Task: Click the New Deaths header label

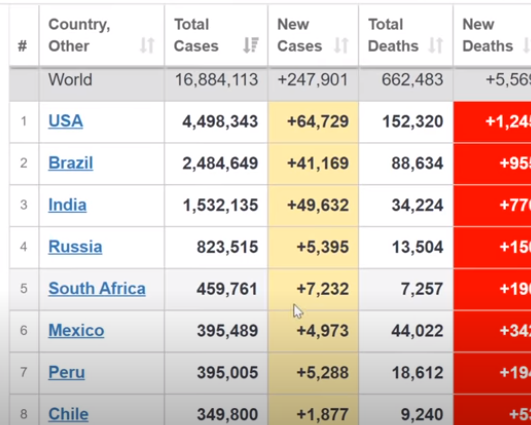Action: point(487,35)
